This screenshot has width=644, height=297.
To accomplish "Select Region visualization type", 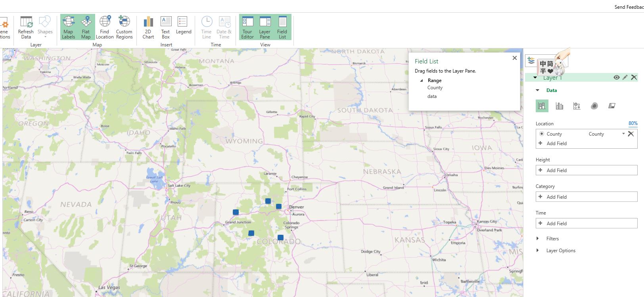I will click(x=612, y=106).
